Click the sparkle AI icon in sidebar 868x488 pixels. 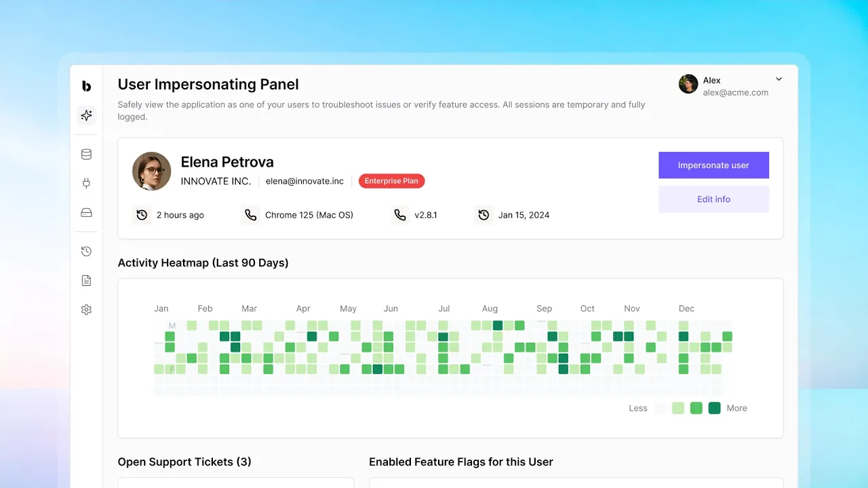86,115
